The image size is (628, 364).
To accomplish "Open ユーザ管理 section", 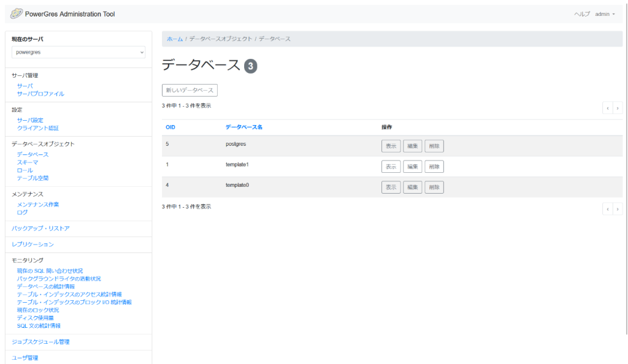I will (x=25, y=358).
